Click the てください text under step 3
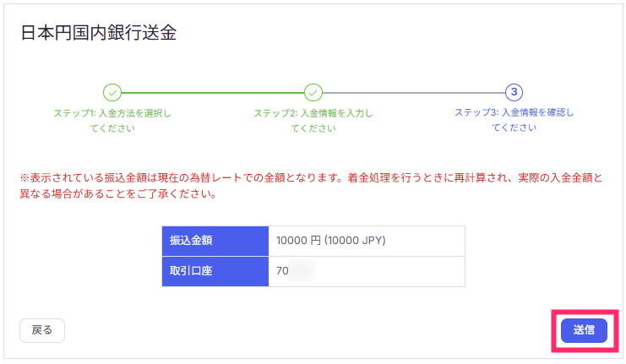 (514, 128)
